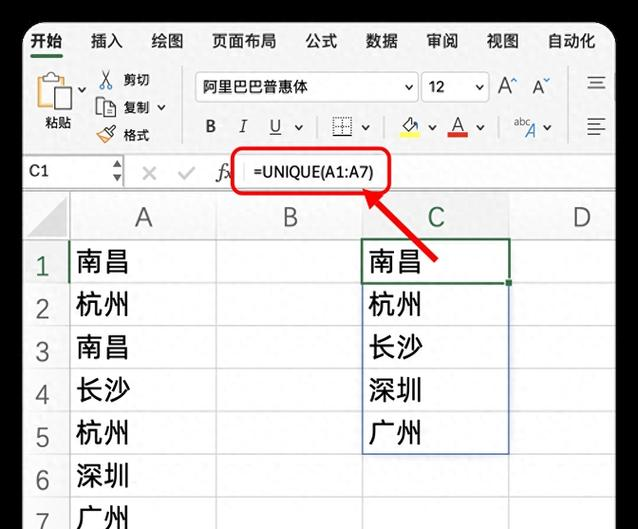Screen dimensions: 638x529
Task: Toggle Bold formatting
Action: click(210, 127)
